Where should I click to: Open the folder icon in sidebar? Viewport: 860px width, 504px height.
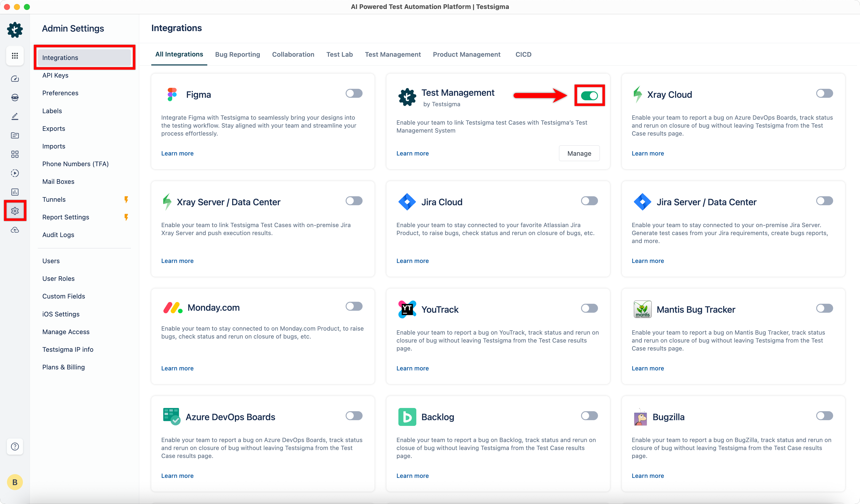pyautogui.click(x=15, y=136)
